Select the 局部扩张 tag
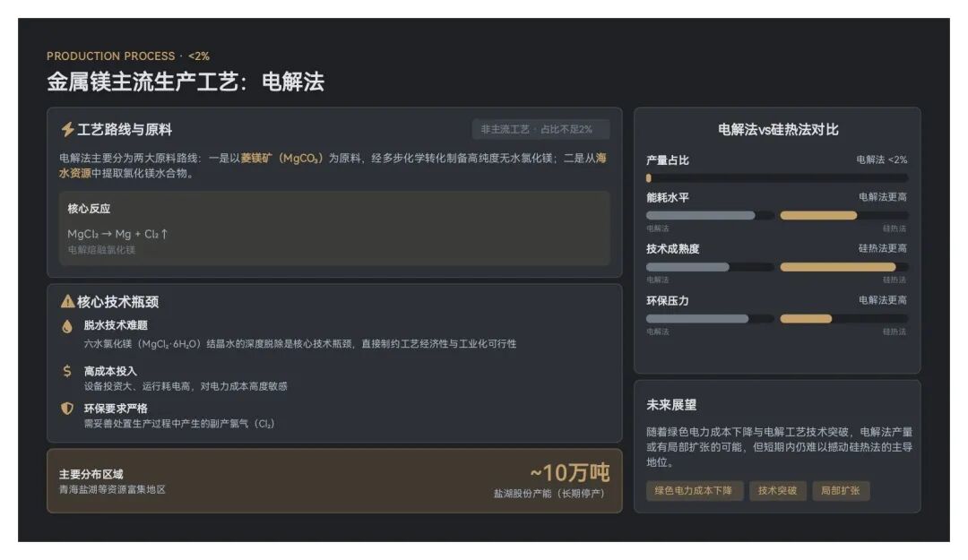The height and width of the screenshot is (560, 968). coord(840,491)
